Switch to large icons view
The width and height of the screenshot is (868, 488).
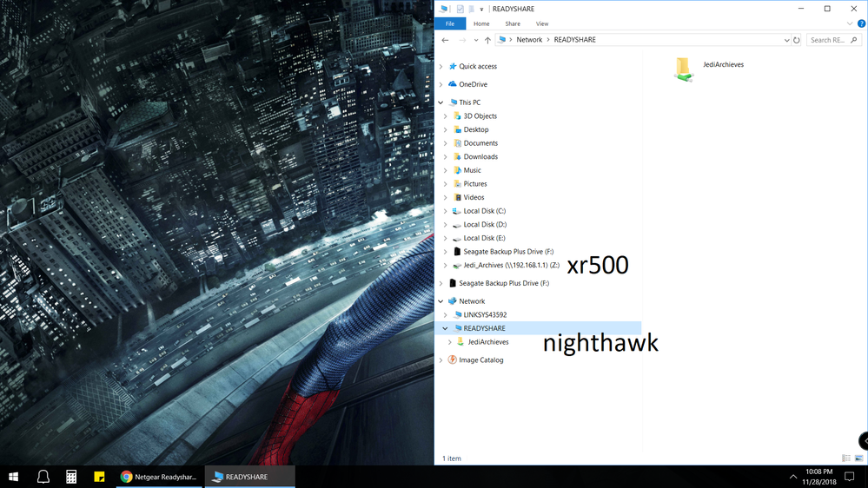(x=860, y=458)
